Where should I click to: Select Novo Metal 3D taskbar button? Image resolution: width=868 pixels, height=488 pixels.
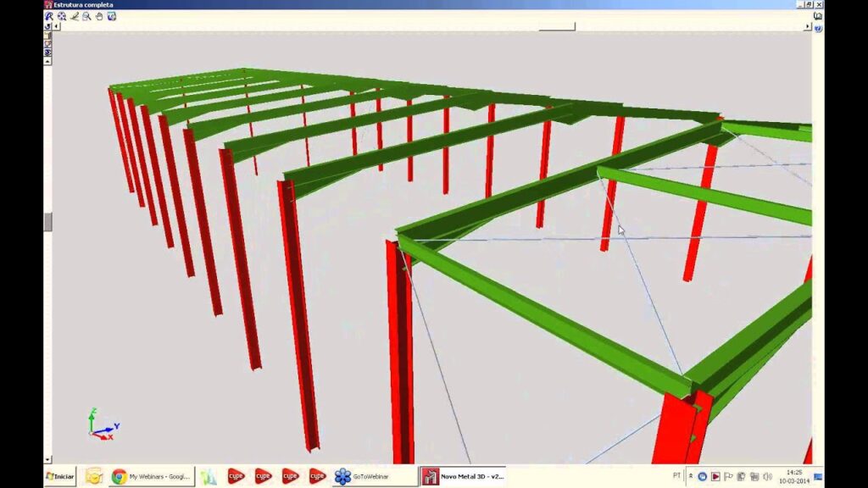[463, 476]
